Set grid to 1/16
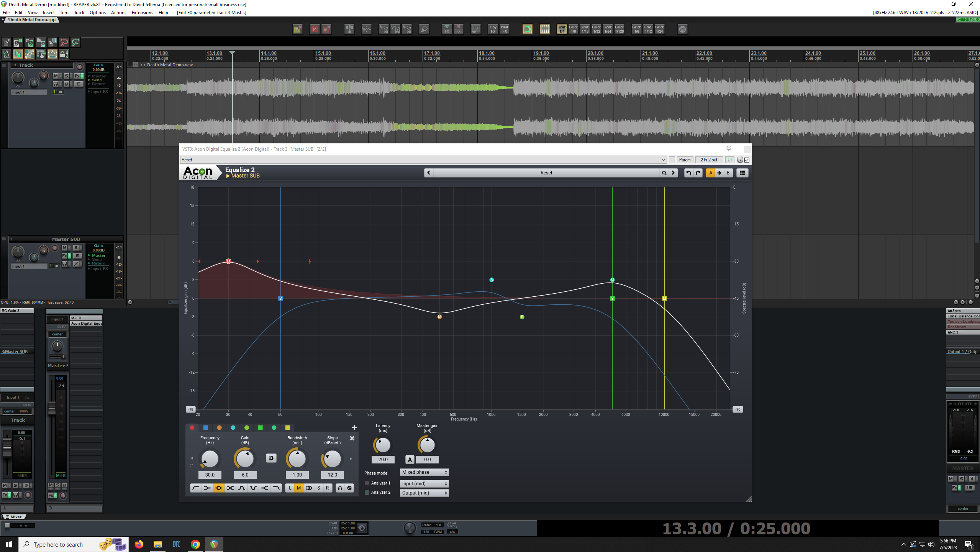The height and width of the screenshot is (552, 980). (585, 29)
